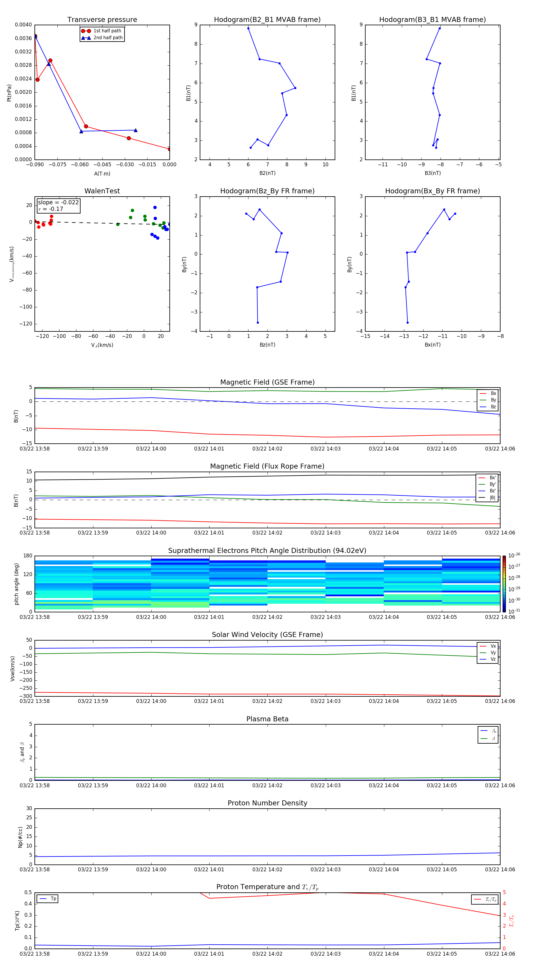Click the 'Vsw(km/s)' y-axis label

(x=12, y=668)
